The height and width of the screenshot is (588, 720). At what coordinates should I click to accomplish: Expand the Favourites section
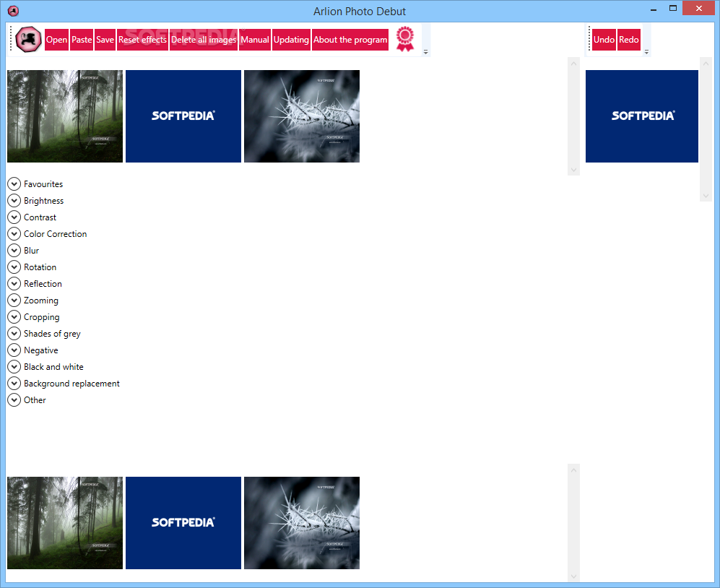[x=14, y=183]
